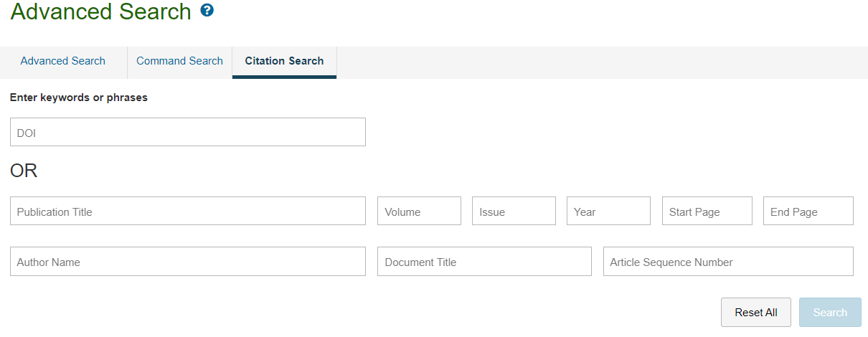Select the Issue input box

pyautogui.click(x=514, y=211)
